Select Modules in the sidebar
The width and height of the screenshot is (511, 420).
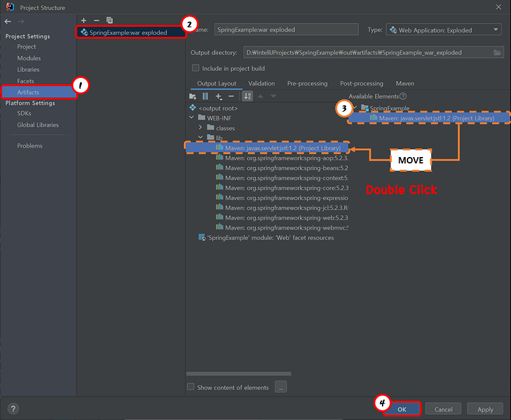point(29,58)
